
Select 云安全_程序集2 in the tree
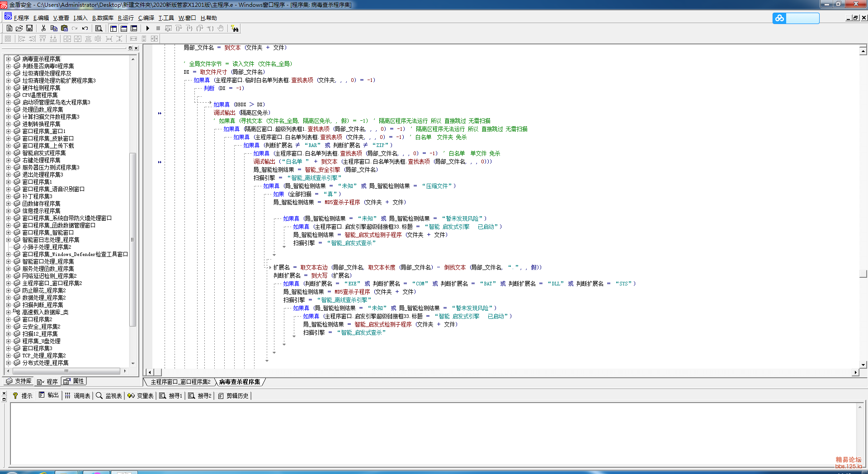[x=41, y=327]
